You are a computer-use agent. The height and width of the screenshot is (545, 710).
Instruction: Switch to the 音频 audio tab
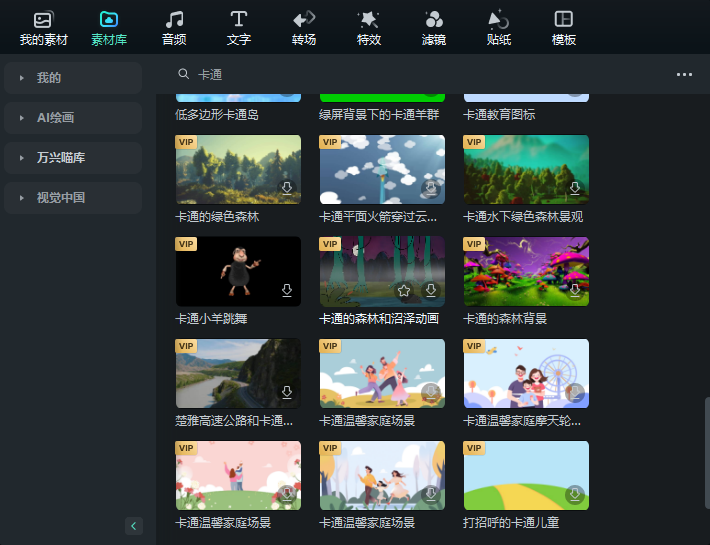point(174,28)
